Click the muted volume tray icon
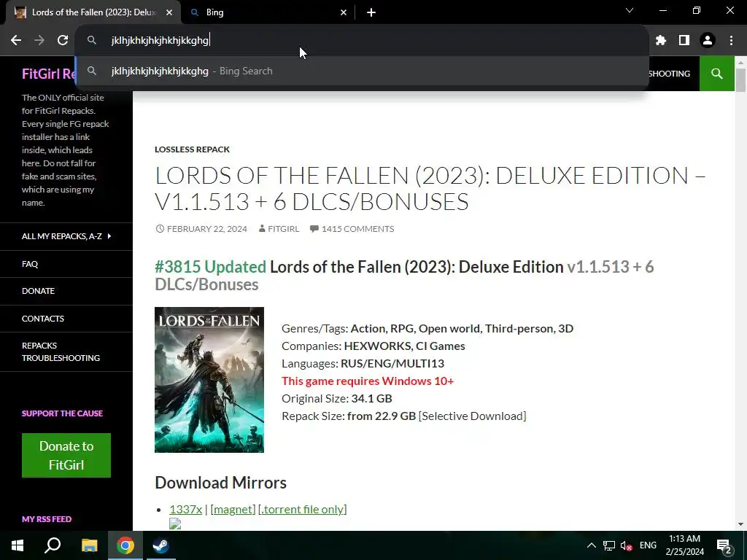The height and width of the screenshot is (560, 747). tap(626, 545)
